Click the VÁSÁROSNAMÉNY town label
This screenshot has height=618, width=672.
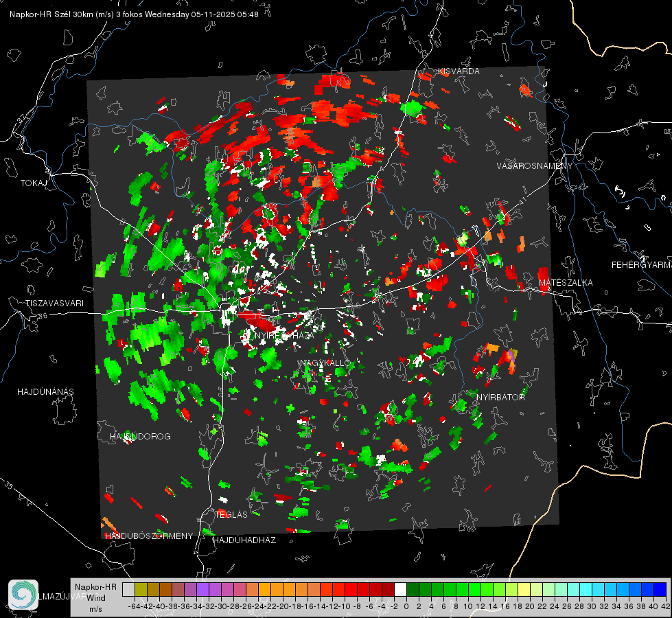[x=535, y=166]
